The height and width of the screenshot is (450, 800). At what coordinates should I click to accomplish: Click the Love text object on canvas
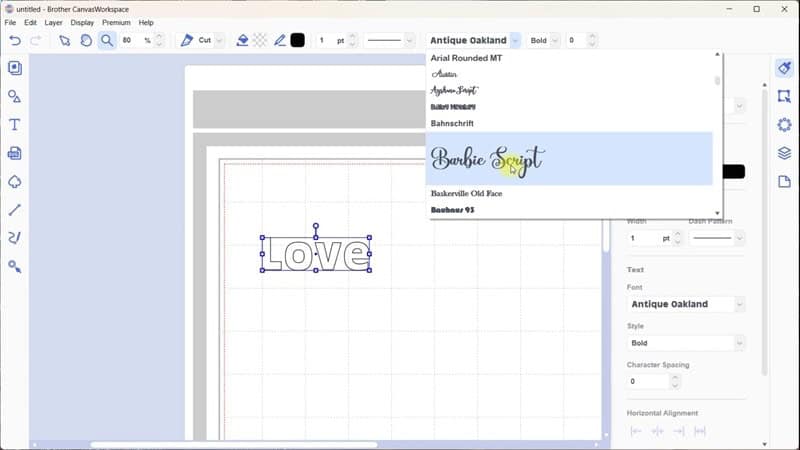click(x=316, y=254)
